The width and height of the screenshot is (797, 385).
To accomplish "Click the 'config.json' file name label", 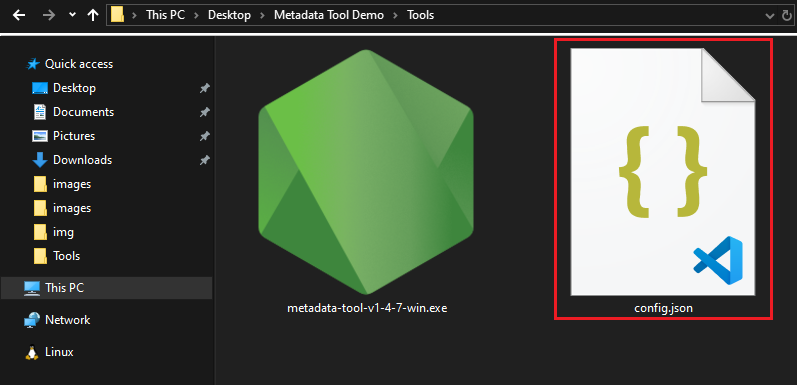I will [664, 308].
